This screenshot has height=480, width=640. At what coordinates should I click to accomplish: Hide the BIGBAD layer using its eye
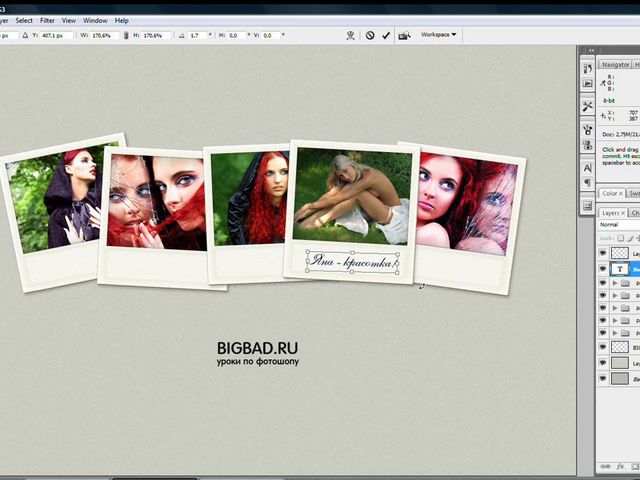point(603,347)
